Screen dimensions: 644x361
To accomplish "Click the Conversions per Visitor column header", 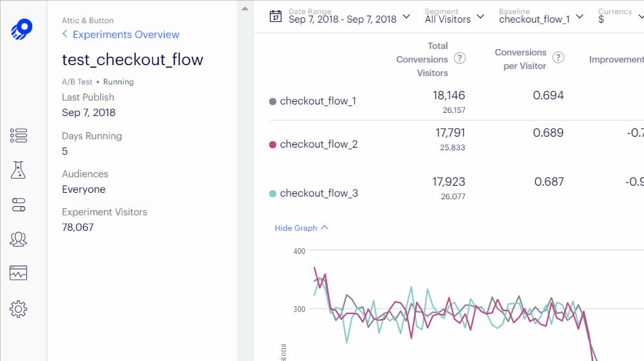I will tap(520, 59).
